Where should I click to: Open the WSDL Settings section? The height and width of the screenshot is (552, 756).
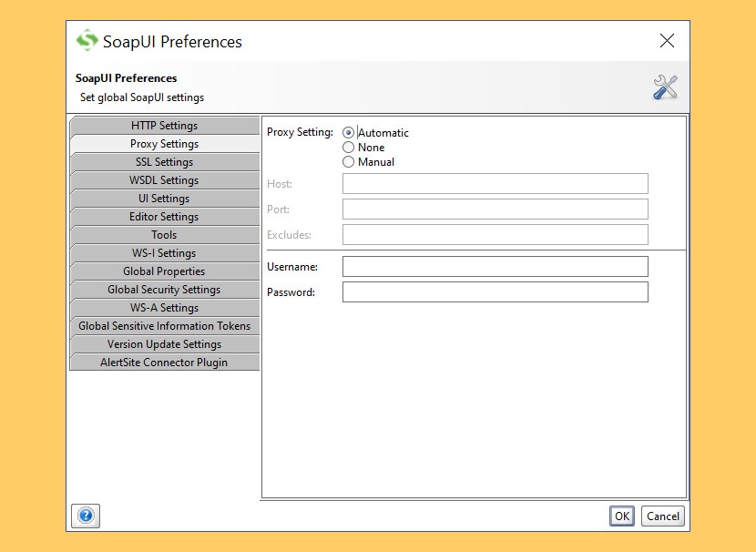tap(164, 179)
